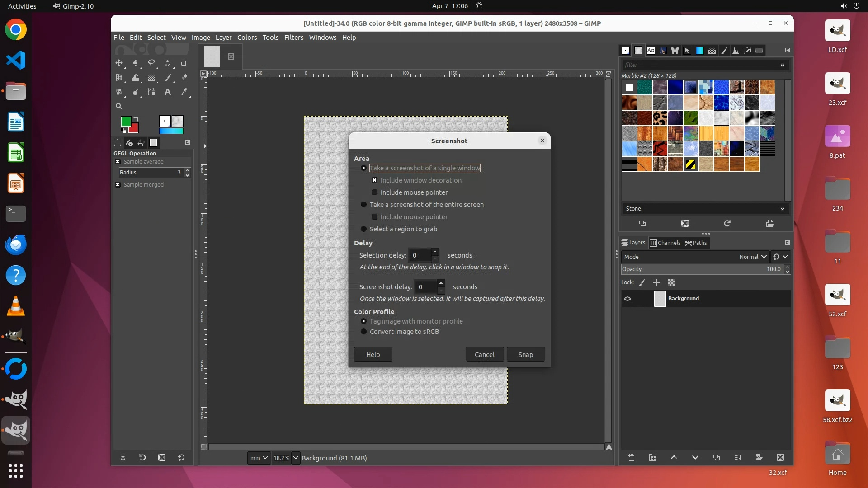
Task: Click the green foreground color swatch
Action: [x=126, y=121]
